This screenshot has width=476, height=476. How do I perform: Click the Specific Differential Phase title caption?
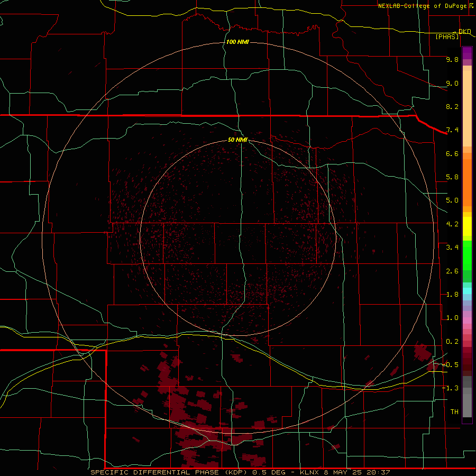click(241, 472)
